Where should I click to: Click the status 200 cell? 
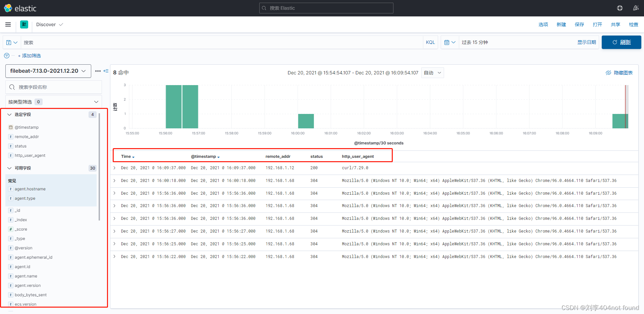pos(314,168)
